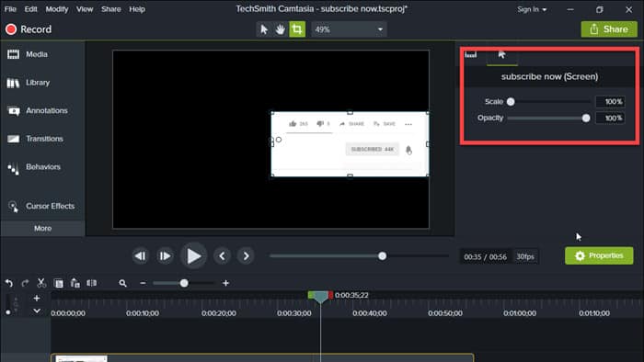This screenshot has width=644, height=362.
Task: Open the 49% canvas zoom dropdown
Action: point(349,29)
